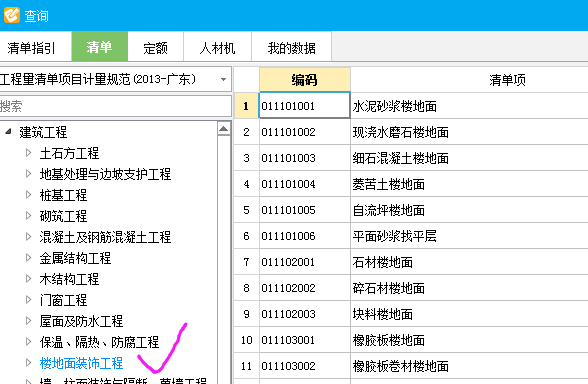Select 混凝土及钢筋混凝土工程 tree item
Viewport: 588px width, 384px height.
(105, 237)
